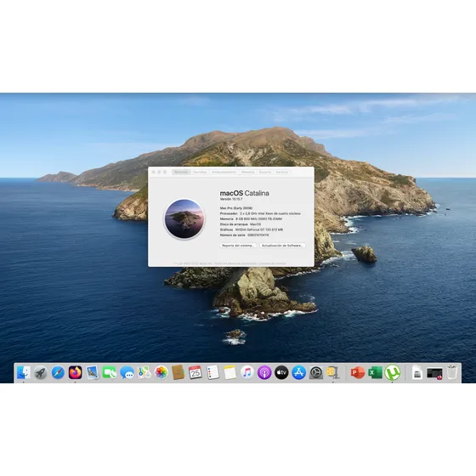Click the Reporte del sistema button
Viewport: 476px width, 476px height.
(238, 246)
